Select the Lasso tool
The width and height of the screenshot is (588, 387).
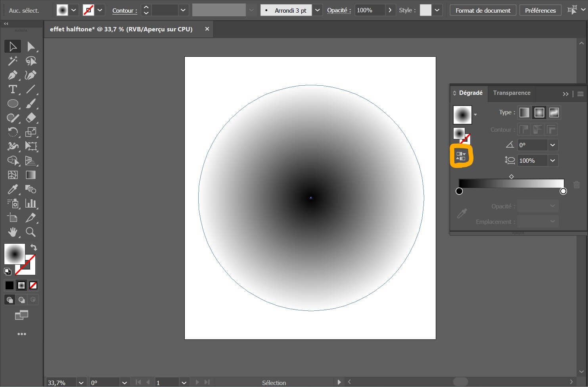coord(31,61)
